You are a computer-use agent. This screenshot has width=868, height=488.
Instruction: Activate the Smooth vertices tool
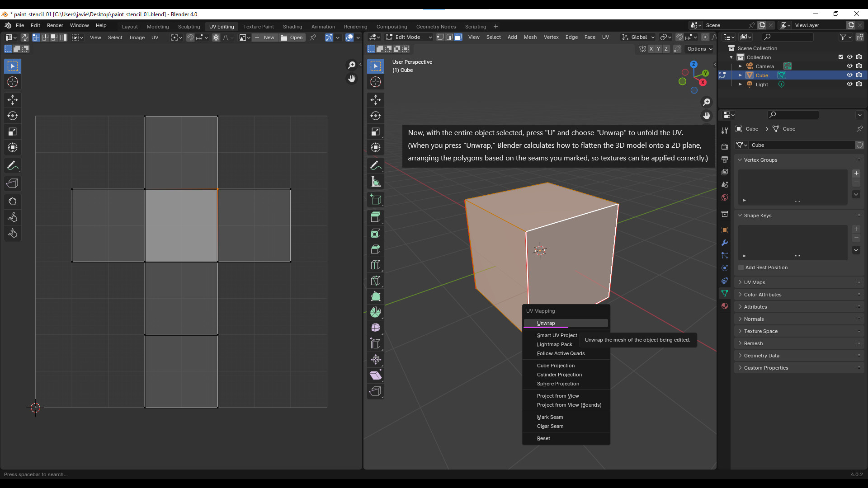pyautogui.click(x=376, y=328)
